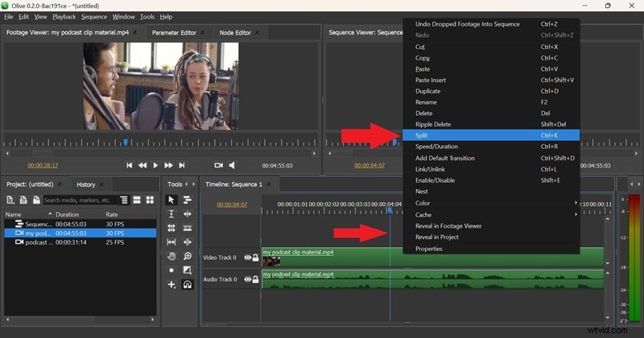The height and width of the screenshot is (338, 644).
Task: Expand the Color submenu arrow
Action: [x=576, y=203]
